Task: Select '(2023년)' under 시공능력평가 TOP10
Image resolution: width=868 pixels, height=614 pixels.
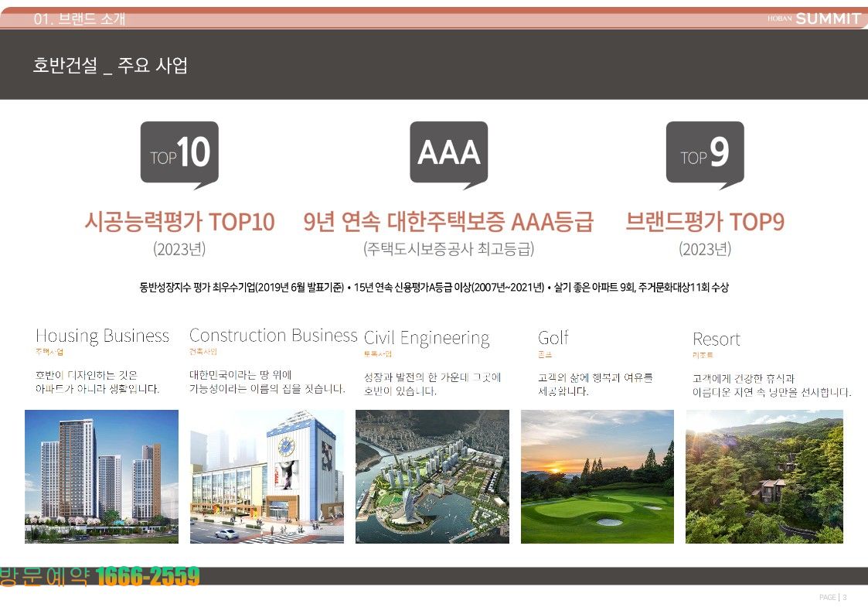Action: (x=179, y=249)
